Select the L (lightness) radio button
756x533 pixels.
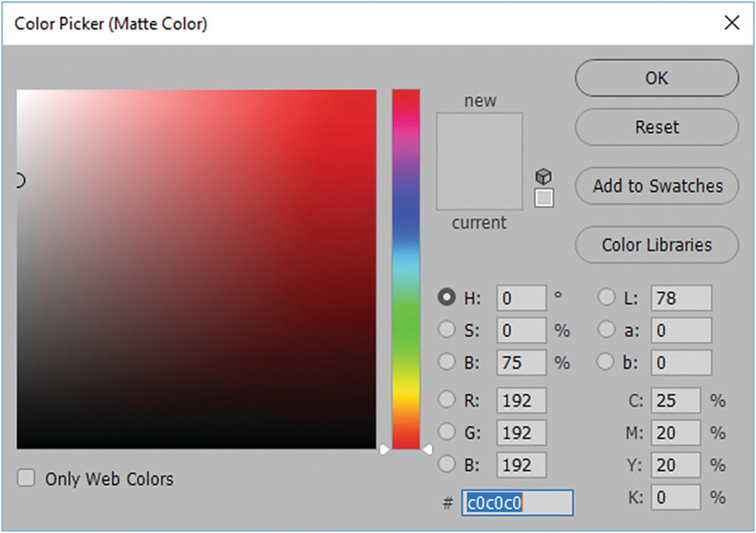tap(606, 297)
